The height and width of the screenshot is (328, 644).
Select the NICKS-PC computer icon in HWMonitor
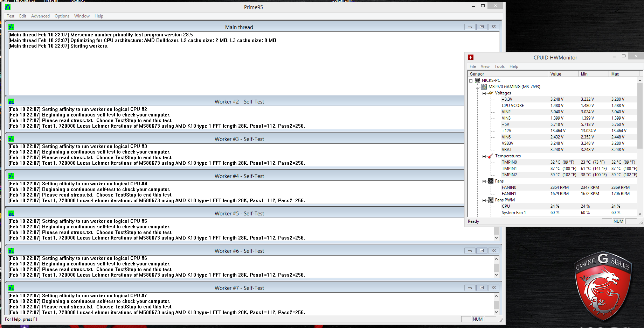[x=477, y=80]
